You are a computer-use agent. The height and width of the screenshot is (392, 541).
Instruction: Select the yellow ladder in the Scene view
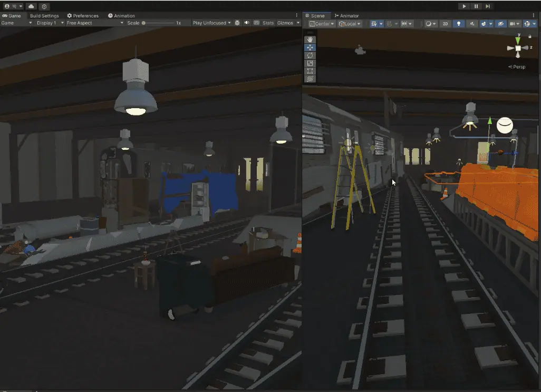click(352, 186)
